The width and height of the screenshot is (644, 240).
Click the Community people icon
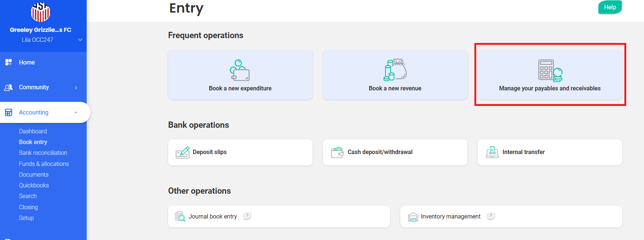click(x=9, y=87)
